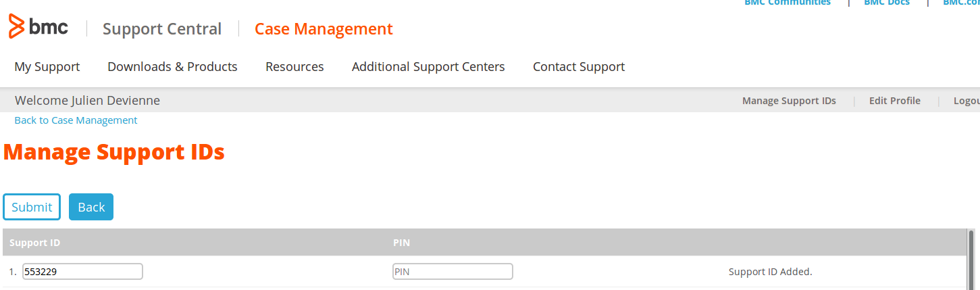
Task: Click the BMC logo
Action: click(38, 27)
